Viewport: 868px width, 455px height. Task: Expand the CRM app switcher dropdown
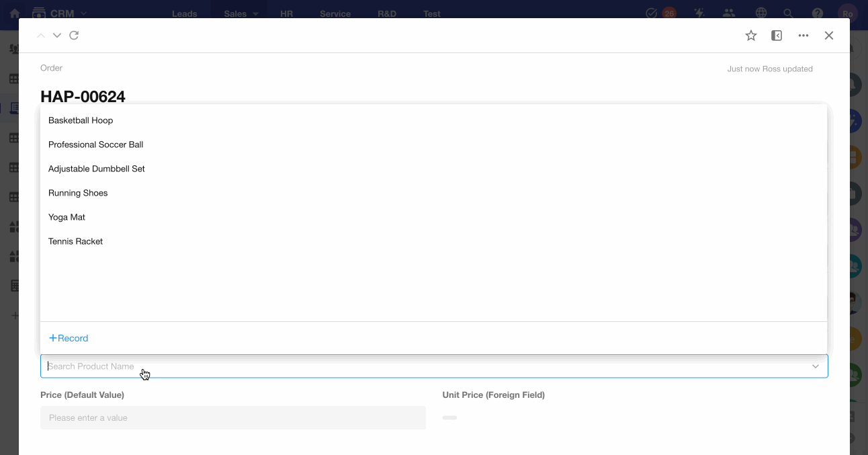[x=83, y=13]
